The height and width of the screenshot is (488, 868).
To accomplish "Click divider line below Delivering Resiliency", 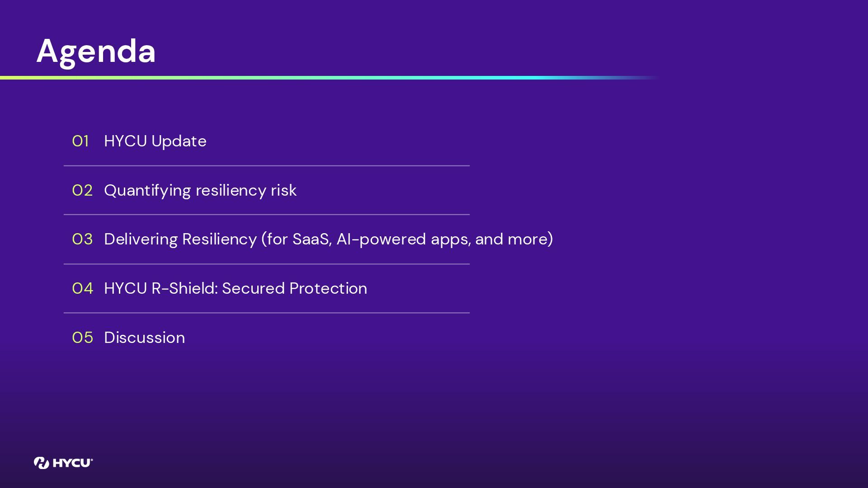I will click(267, 264).
